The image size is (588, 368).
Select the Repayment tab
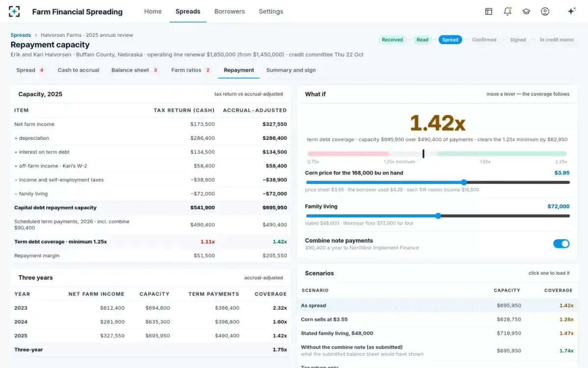point(239,70)
